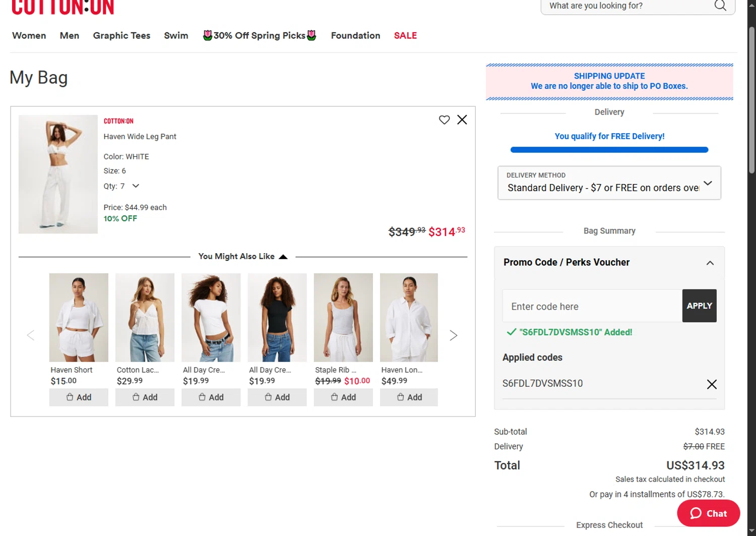
Task: Show previous recommended products with left arrow
Action: (31, 335)
